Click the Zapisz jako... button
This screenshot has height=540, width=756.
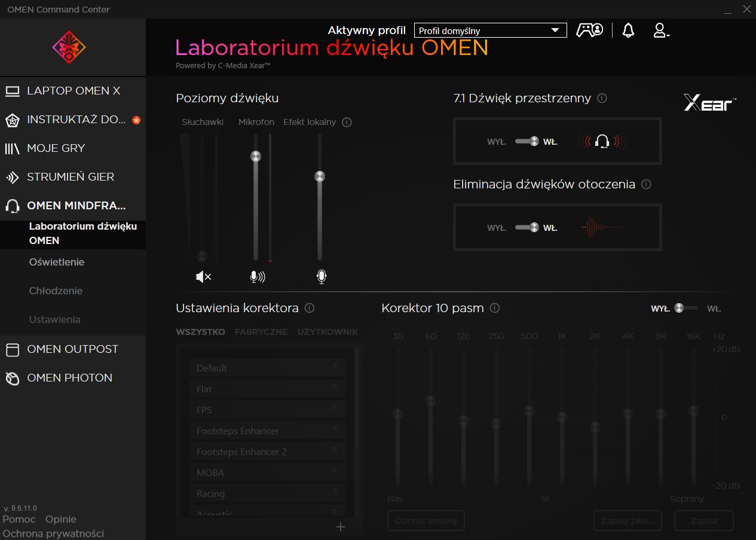[x=628, y=521]
